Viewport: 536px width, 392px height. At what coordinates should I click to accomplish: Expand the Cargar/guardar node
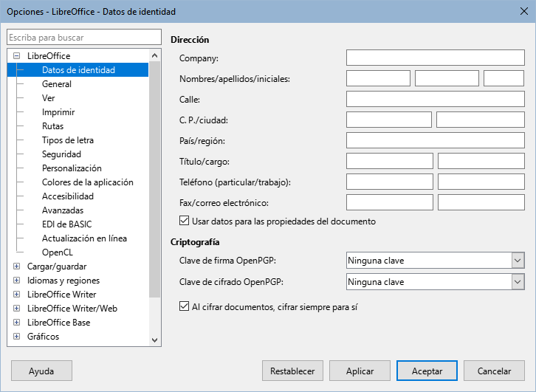click(16, 267)
